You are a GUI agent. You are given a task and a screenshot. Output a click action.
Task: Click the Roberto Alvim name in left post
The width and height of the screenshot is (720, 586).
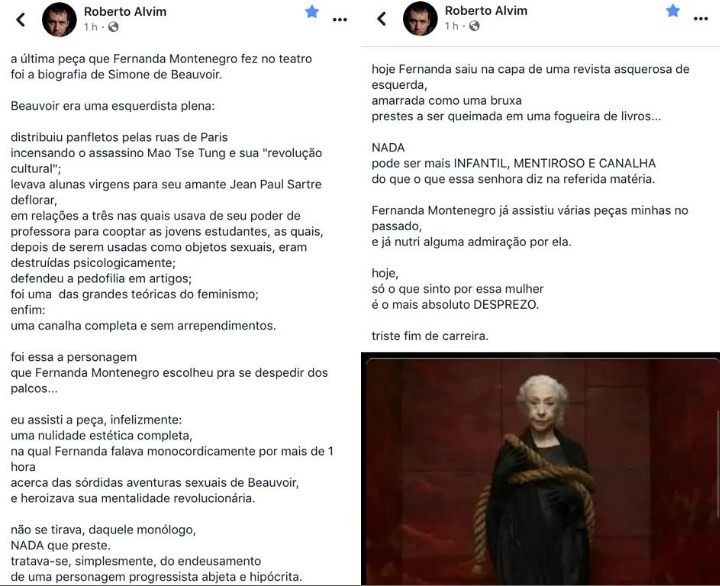(x=125, y=11)
